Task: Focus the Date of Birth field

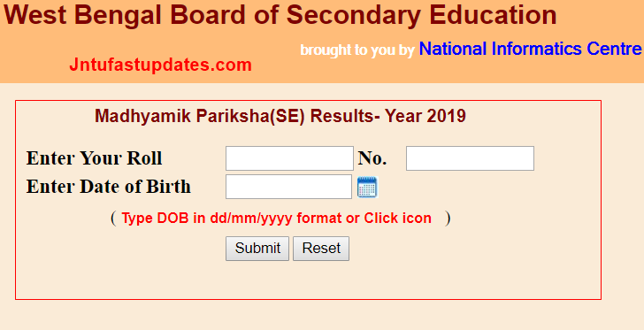Action: (x=288, y=187)
